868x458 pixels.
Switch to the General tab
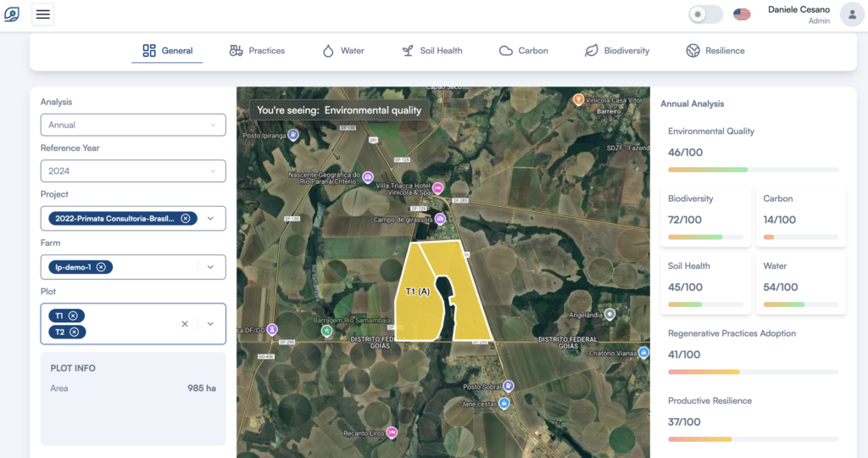[x=167, y=50]
